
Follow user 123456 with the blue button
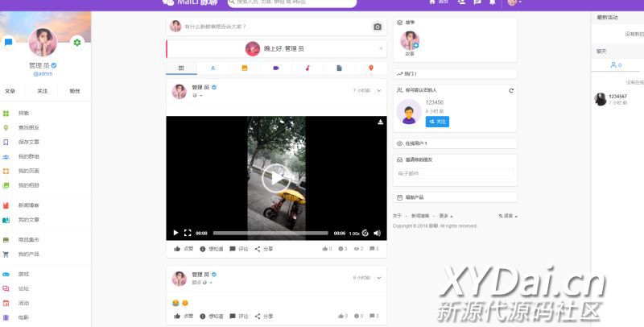click(x=437, y=122)
